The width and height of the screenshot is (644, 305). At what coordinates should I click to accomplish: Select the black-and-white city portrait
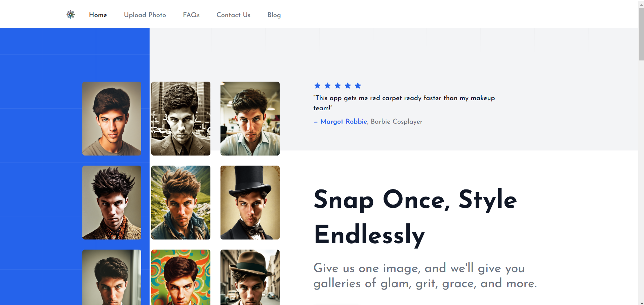[x=181, y=119]
